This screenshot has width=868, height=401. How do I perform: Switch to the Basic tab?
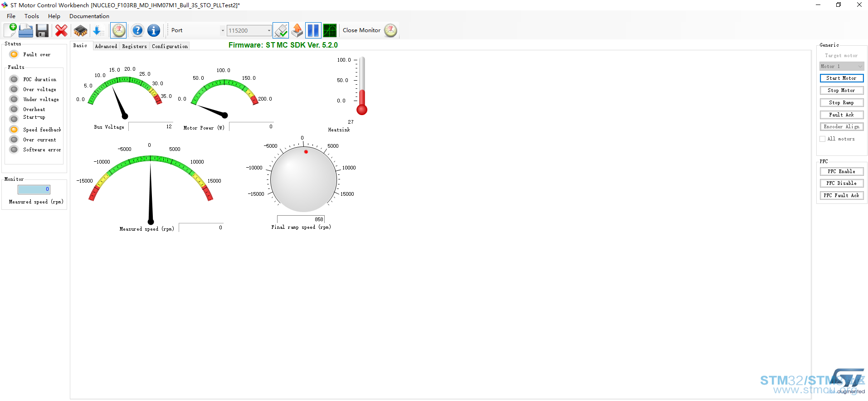[x=80, y=45]
